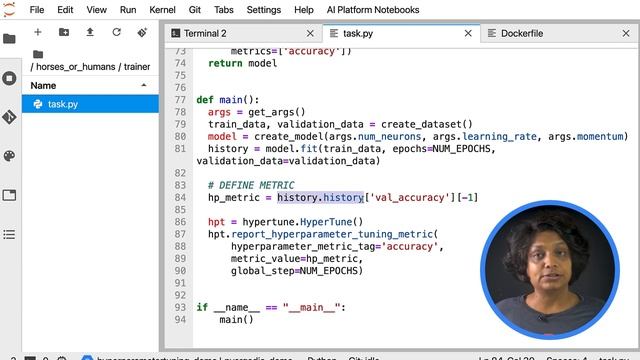Click 'return model' on line 74
This screenshot has width=640, height=360.
click(242, 63)
